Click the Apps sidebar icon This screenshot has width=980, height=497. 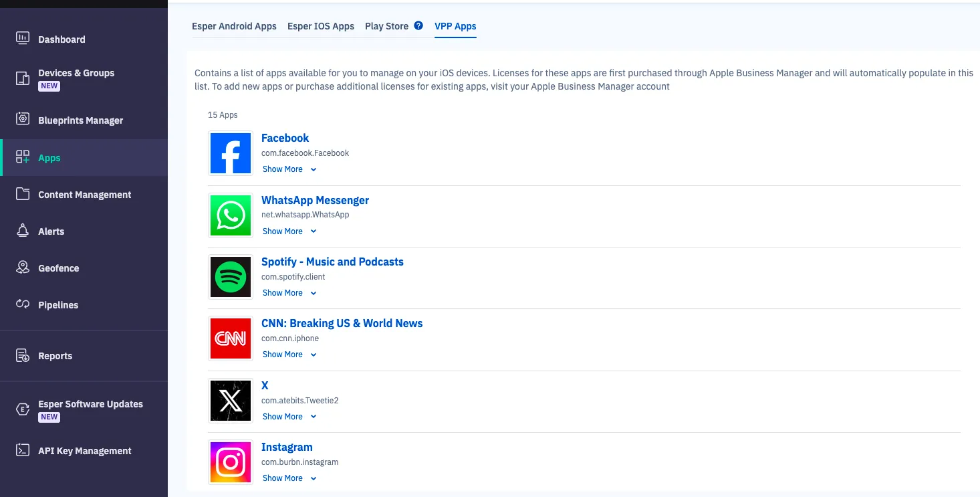point(22,157)
